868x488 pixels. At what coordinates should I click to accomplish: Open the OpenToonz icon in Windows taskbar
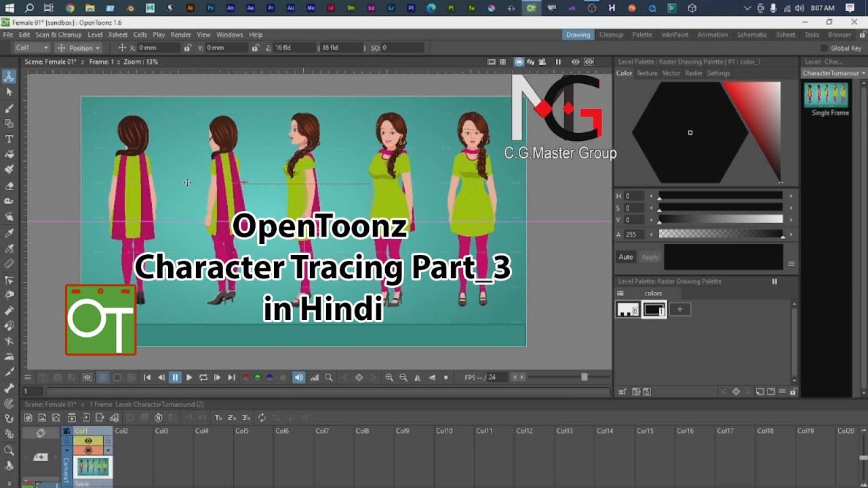[x=531, y=8]
